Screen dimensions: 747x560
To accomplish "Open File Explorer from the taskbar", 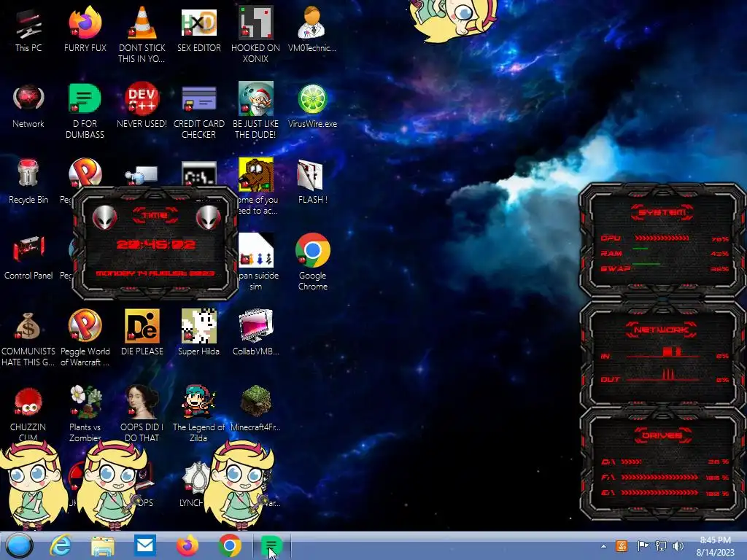I will [x=102, y=546].
